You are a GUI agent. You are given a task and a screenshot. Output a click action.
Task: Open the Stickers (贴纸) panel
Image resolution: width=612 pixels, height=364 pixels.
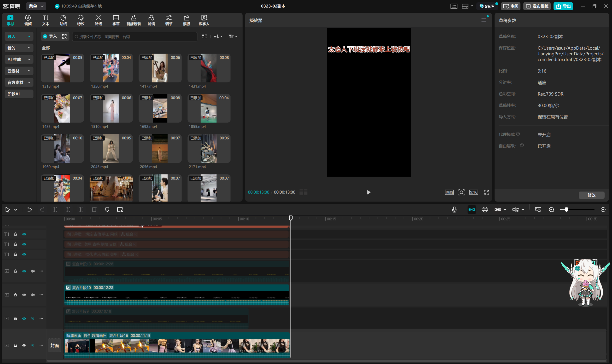tap(63, 20)
